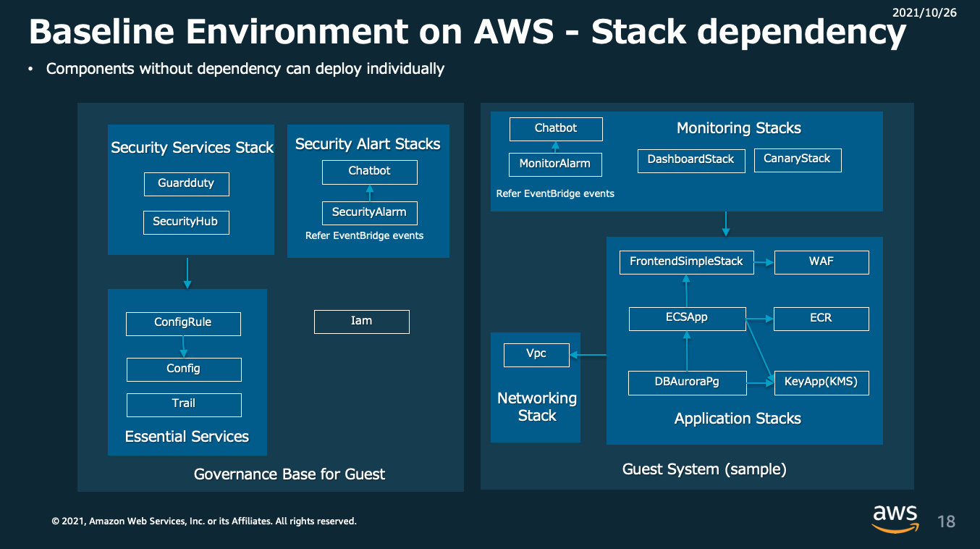This screenshot has height=549, width=980.
Task: Select the DBAuroraPg box
Action: [x=687, y=382]
